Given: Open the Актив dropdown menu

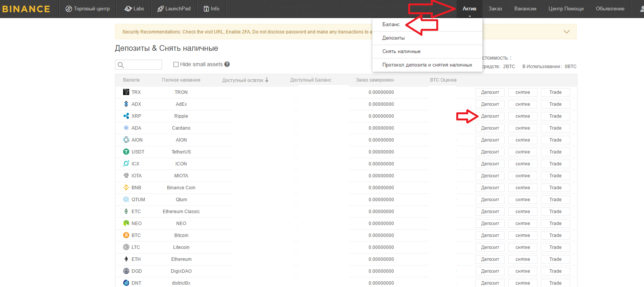Looking at the screenshot, I should click(469, 9).
